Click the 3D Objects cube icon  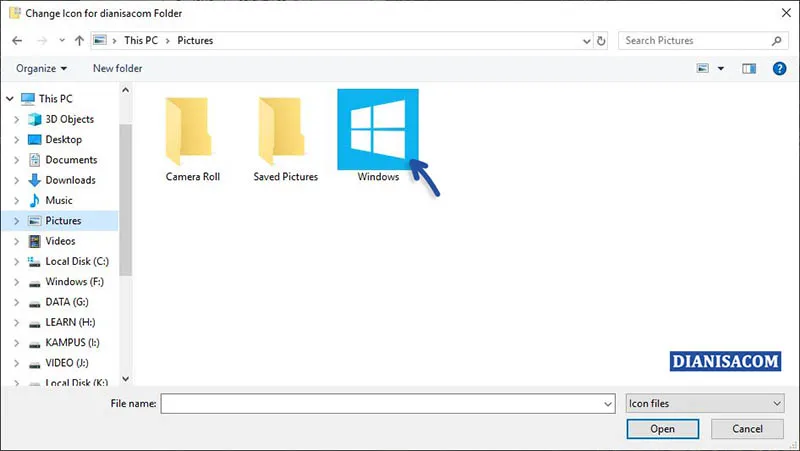click(x=34, y=119)
